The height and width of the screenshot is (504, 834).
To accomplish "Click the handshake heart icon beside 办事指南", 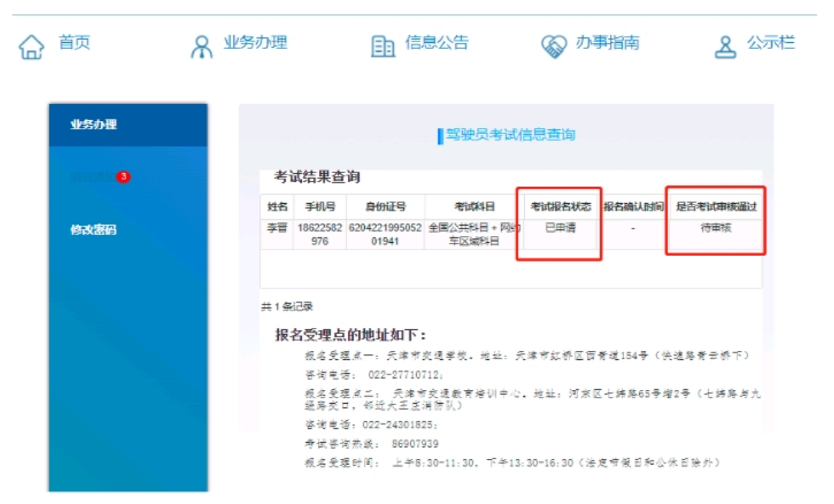I will 553,47.
